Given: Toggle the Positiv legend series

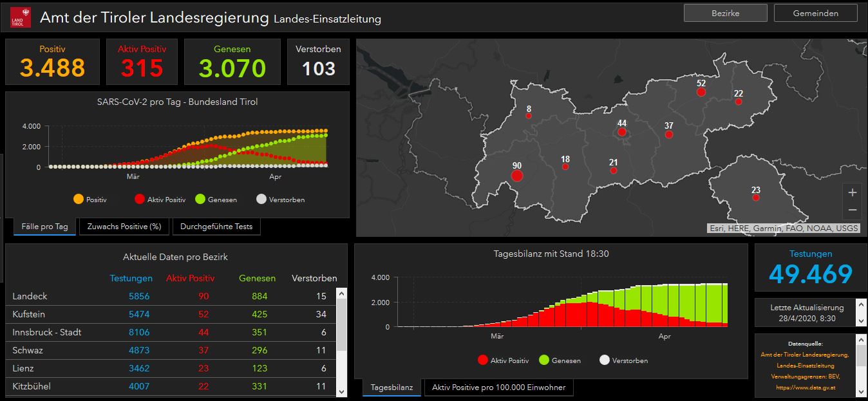Looking at the screenshot, I should [x=90, y=200].
